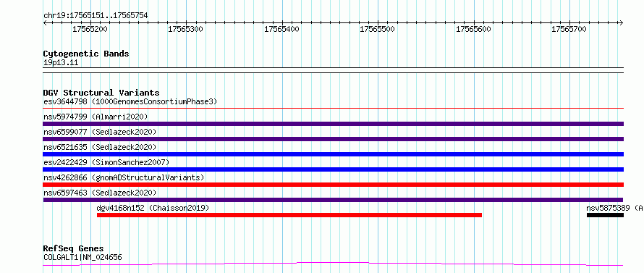Select the nsv6521635 Sedlazeck2020 blue bar
This screenshot has width=644, height=273.
[x=333, y=154]
